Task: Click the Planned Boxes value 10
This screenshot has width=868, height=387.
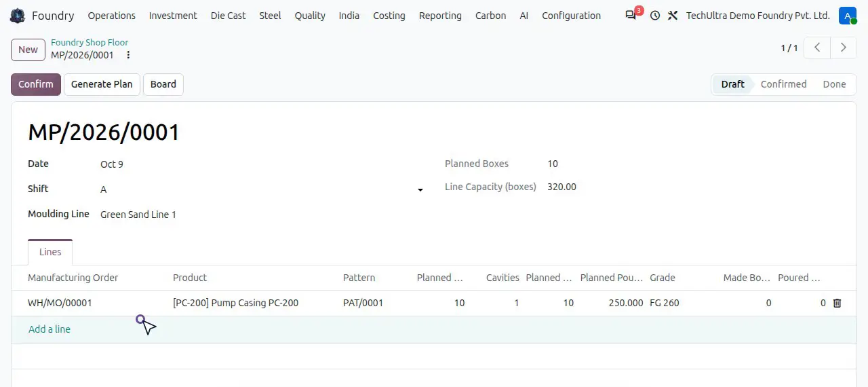Action: point(553,164)
